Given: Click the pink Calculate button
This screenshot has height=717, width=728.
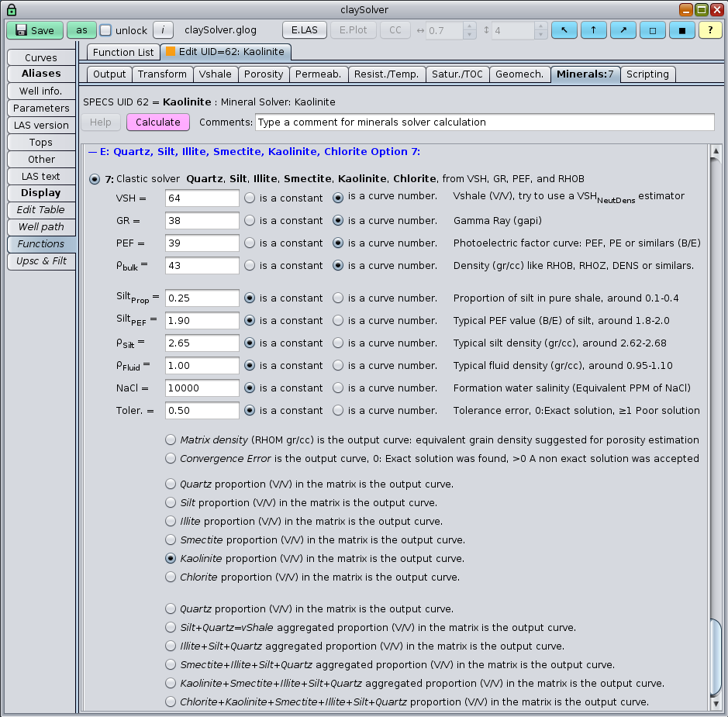Looking at the screenshot, I should pos(158,122).
